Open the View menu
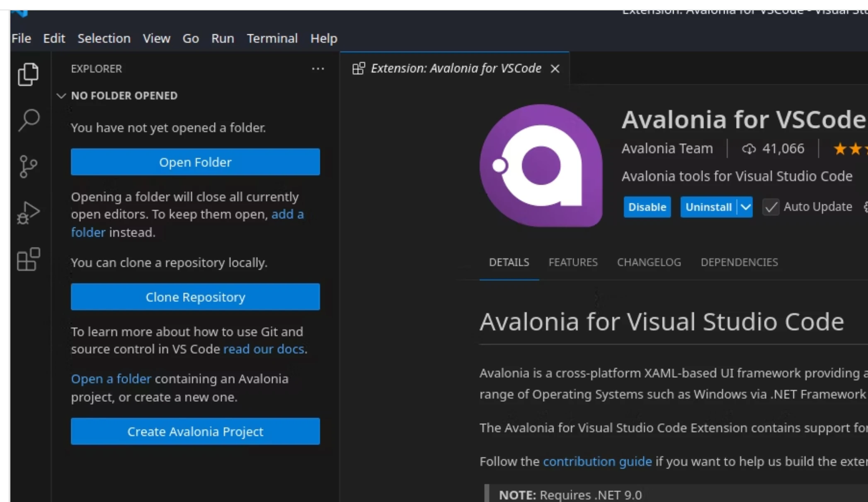Viewport: 868px width, 502px height. click(x=157, y=39)
